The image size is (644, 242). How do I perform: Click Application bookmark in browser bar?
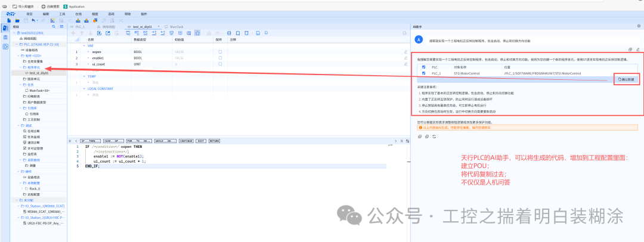coord(74,7)
